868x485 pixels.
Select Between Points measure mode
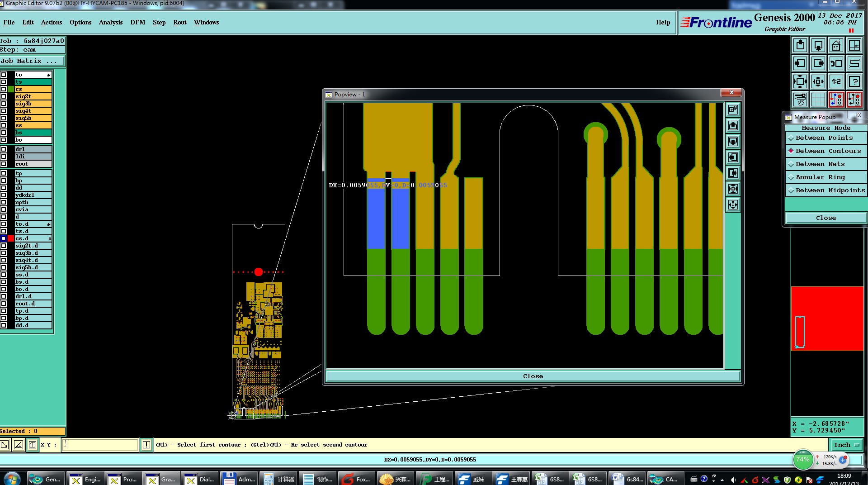pos(826,138)
